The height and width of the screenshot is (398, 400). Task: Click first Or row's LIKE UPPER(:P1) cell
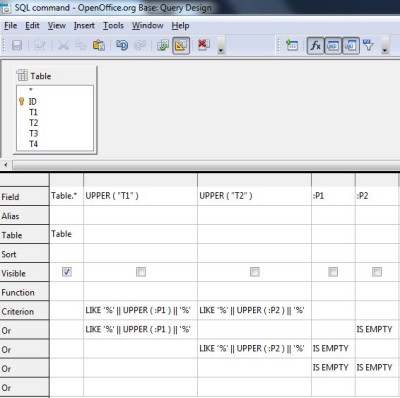tap(140, 329)
